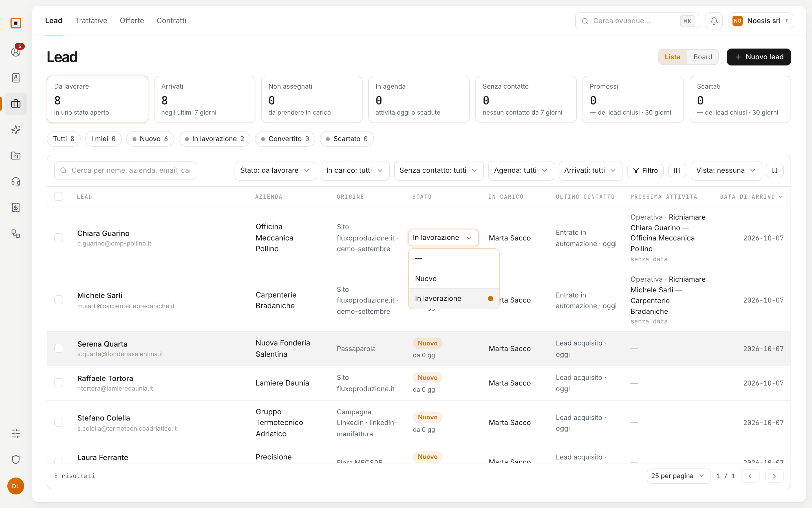Click the Cerca ovunque search field
This screenshot has height=508, width=812.
click(637, 21)
